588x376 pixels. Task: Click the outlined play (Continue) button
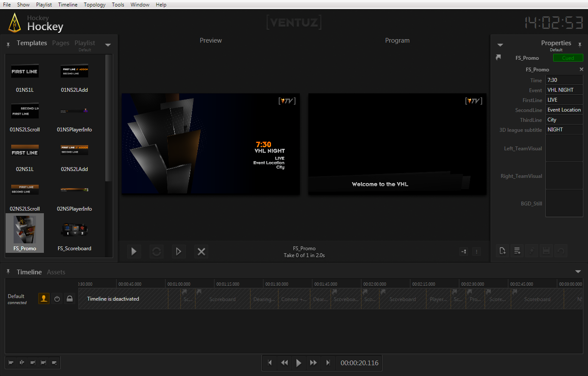coord(179,252)
